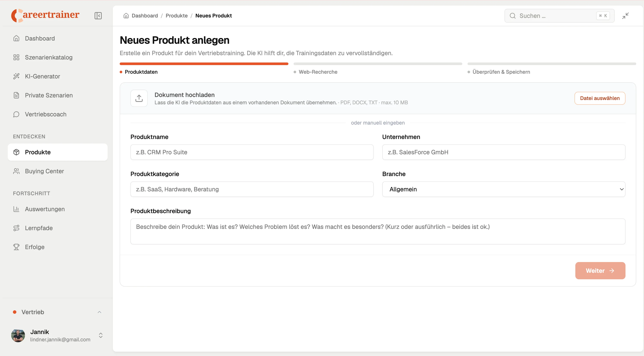Viewport: 644px width, 356px height.
Task: Focus the Unternehmen input field
Action: pos(503,152)
